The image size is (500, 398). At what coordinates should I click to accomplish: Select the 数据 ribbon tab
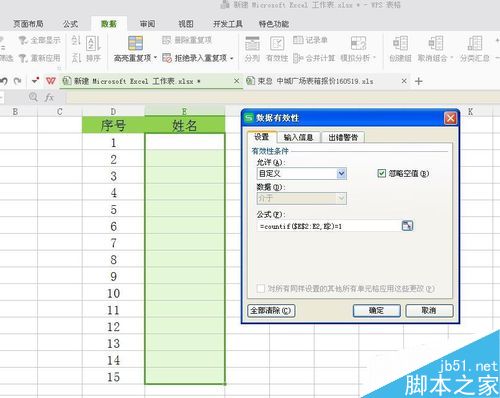coord(109,24)
